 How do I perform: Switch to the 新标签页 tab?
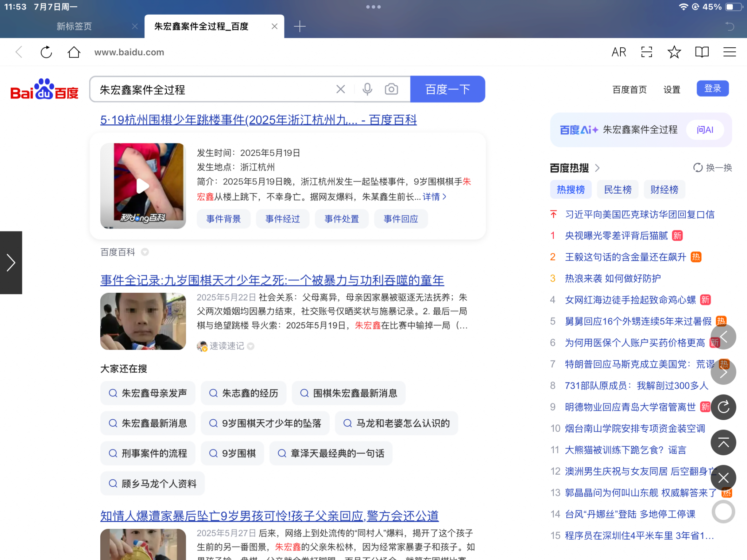(74, 26)
